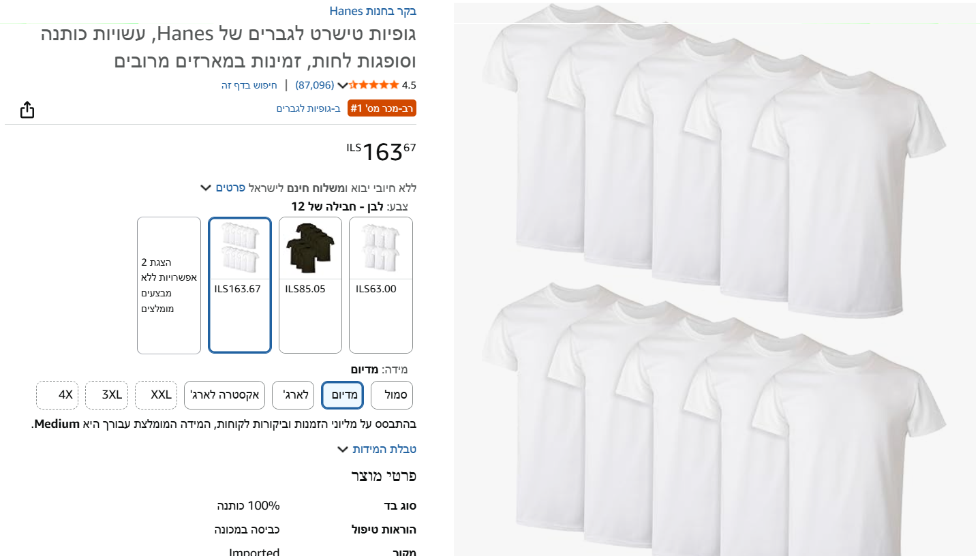Image resolution: width=980 pixels, height=556 pixels.
Task: Visit the Hanes store link
Action: pyautogui.click(x=373, y=11)
